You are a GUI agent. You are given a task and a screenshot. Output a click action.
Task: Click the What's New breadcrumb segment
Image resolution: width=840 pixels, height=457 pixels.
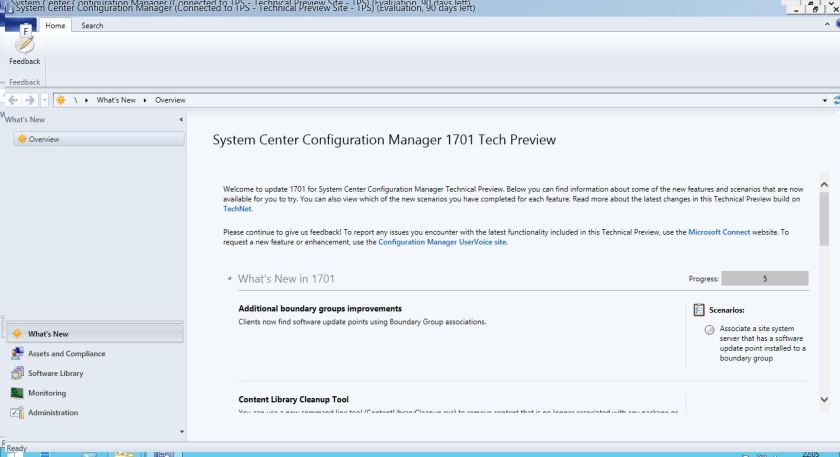[116, 100]
